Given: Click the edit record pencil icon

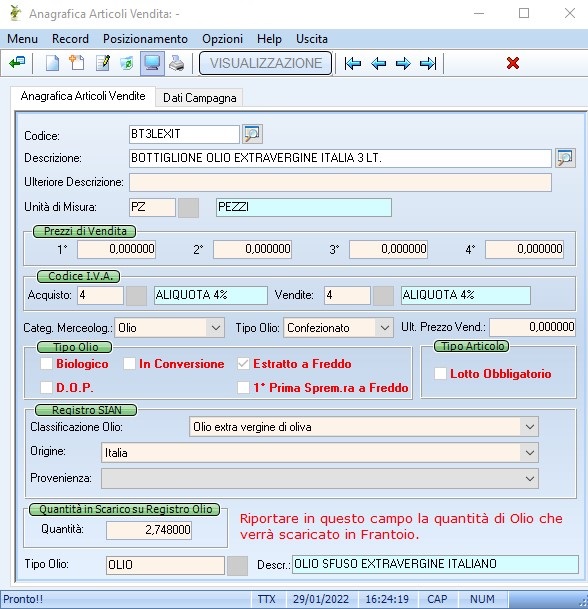Looking at the screenshot, I should point(103,63).
